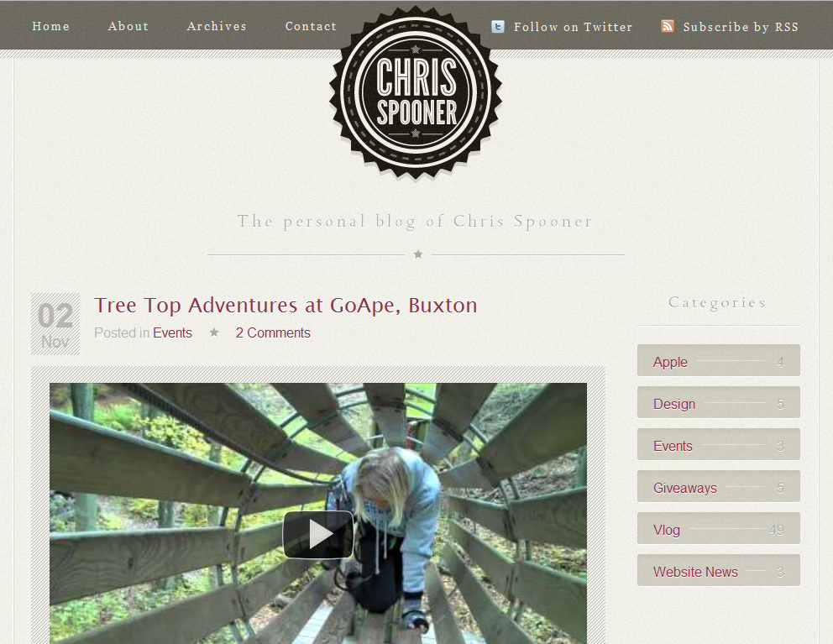Open the About page
Image resolution: width=833 pixels, height=644 pixels.
[128, 26]
